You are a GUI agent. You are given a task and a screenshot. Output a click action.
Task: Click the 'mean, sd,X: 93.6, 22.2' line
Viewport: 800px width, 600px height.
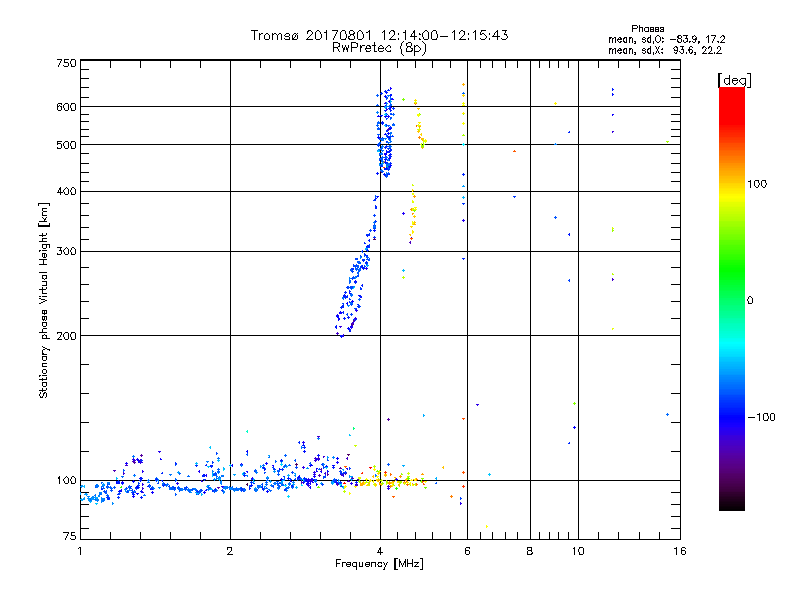tap(665, 51)
